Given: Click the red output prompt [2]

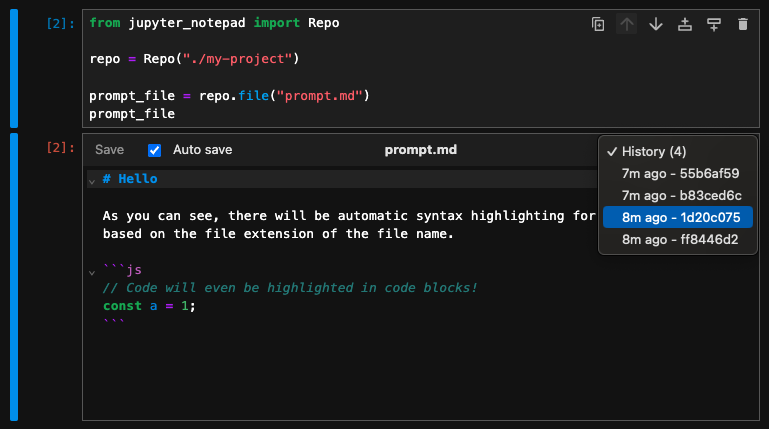Looking at the screenshot, I should coord(60,148).
